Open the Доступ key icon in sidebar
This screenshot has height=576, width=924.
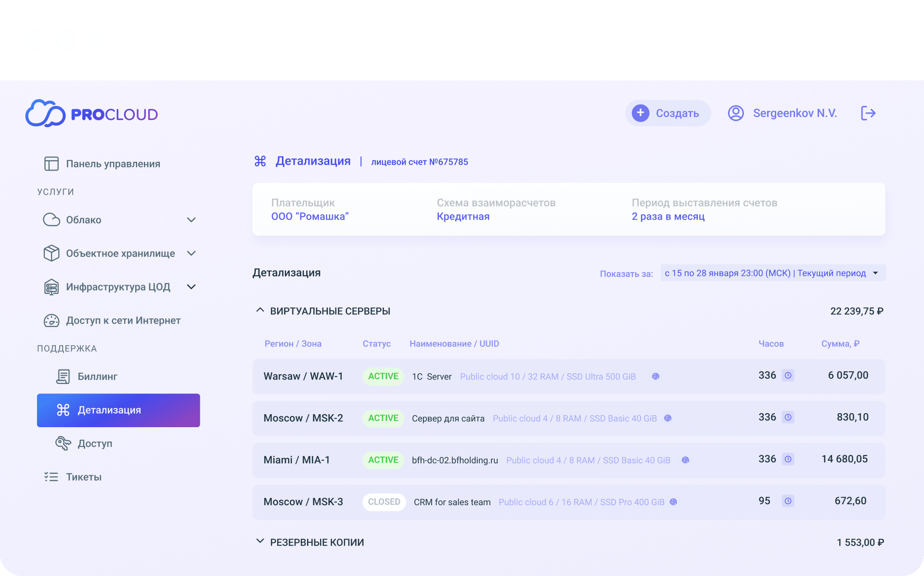tap(63, 443)
